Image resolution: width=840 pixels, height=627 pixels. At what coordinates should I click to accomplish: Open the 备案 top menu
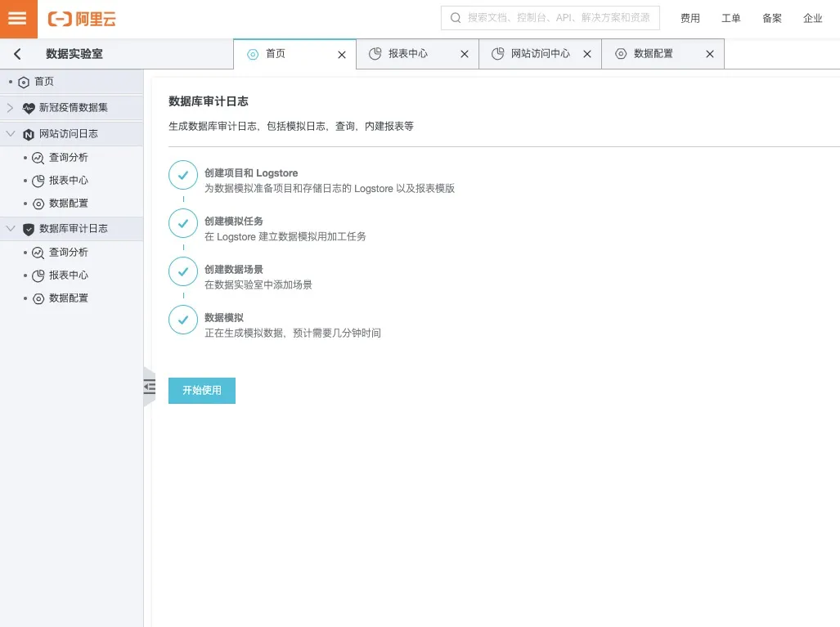pyautogui.click(x=772, y=18)
